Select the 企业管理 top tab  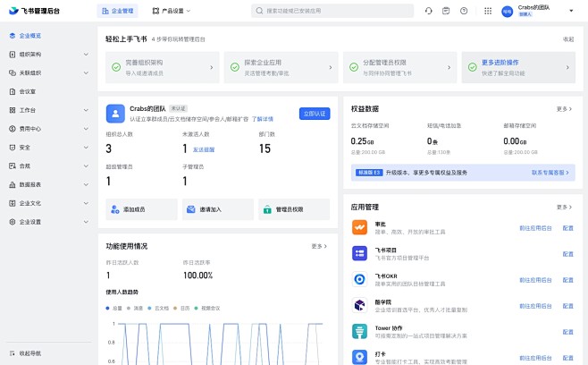click(117, 11)
